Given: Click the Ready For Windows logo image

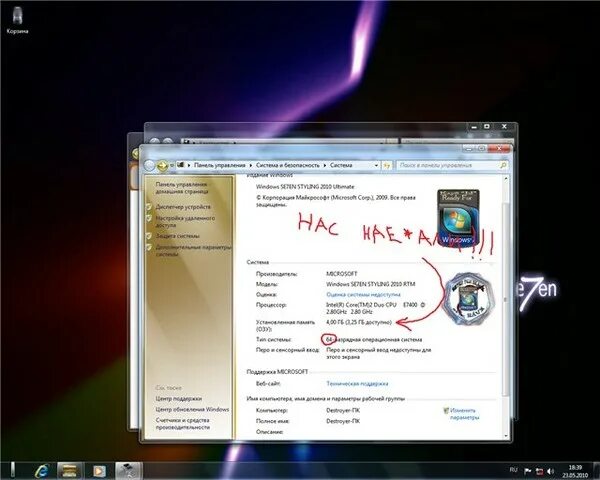Looking at the screenshot, I should pyautogui.click(x=458, y=218).
